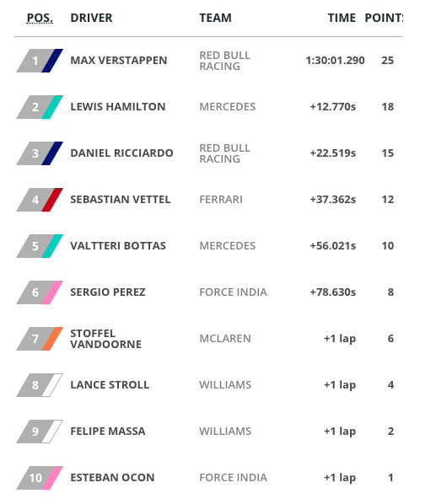Open Max Verstappen driver link
Viewport: 447px width, 504px height.
pos(119,61)
